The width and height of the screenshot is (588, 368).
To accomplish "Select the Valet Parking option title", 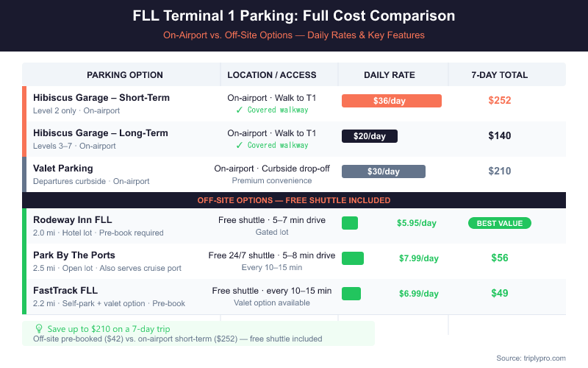I will 63,169.
